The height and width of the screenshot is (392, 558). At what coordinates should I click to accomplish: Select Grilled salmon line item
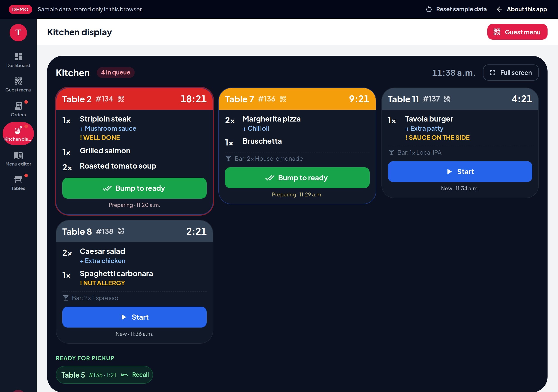(x=105, y=150)
